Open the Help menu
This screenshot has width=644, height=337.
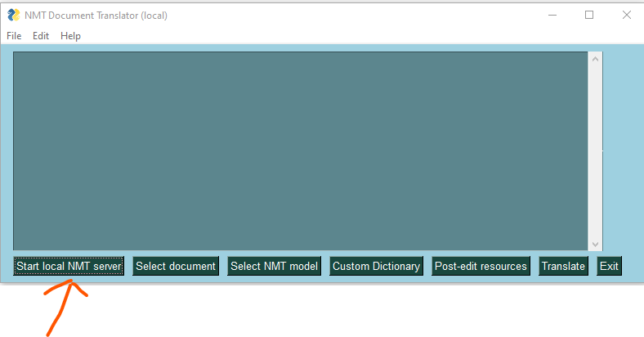[70, 36]
